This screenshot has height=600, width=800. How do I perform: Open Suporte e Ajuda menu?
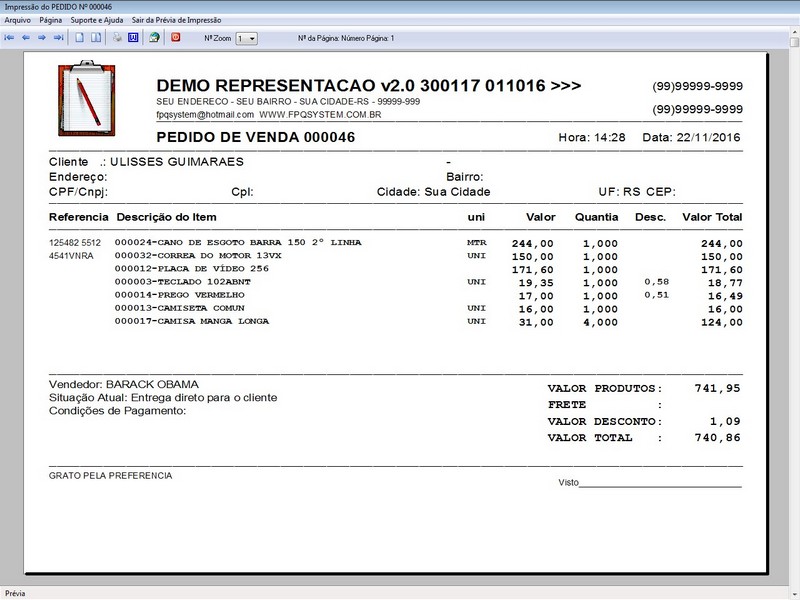tap(97, 20)
